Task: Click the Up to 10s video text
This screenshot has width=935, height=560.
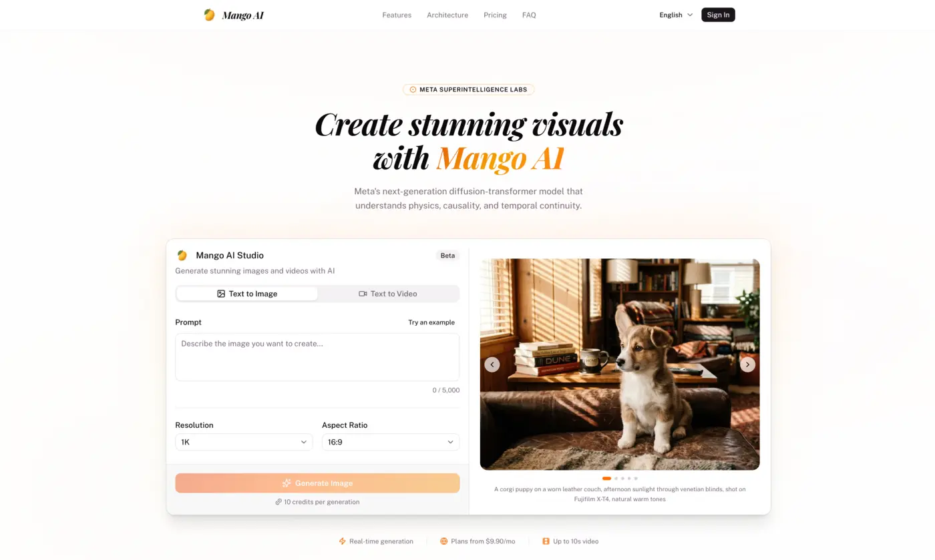Action: click(x=576, y=541)
